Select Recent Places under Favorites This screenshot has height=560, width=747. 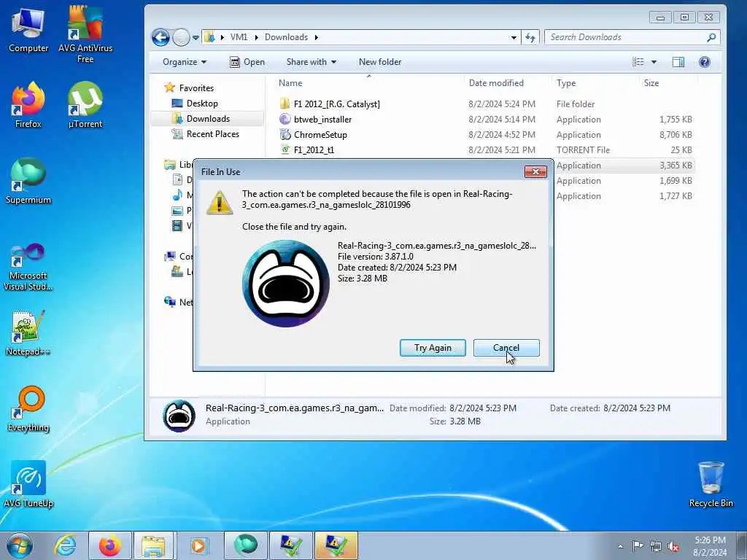pyautogui.click(x=213, y=134)
